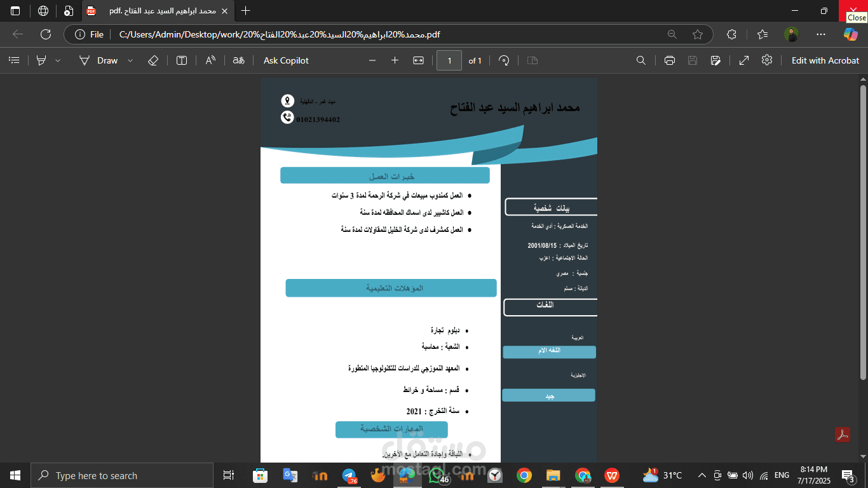The image size is (868, 488).
Task: Open WhatsApp from the taskbar
Action: pyautogui.click(x=437, y=475)
